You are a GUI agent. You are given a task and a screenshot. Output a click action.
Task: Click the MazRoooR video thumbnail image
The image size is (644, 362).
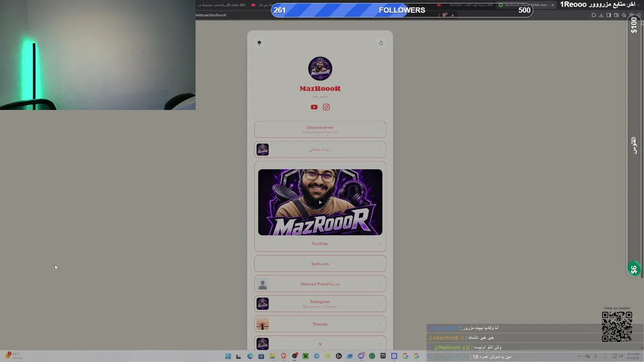[x=320, y=202]
